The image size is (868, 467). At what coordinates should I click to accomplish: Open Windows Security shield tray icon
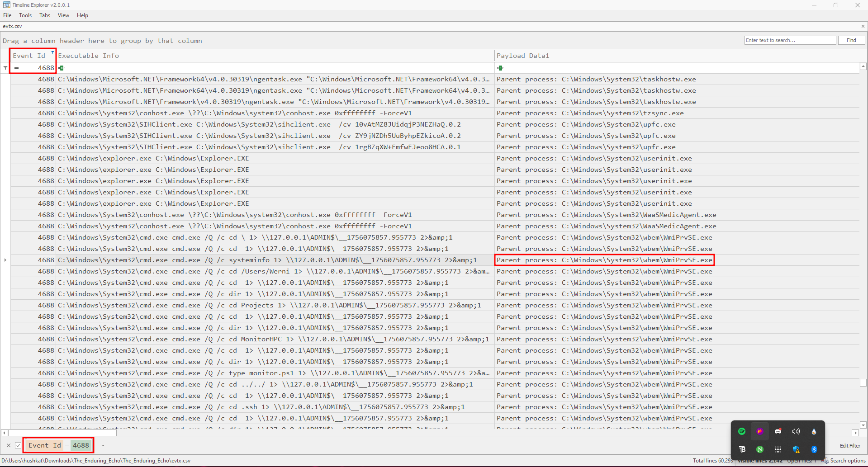(x=796, y=449)
